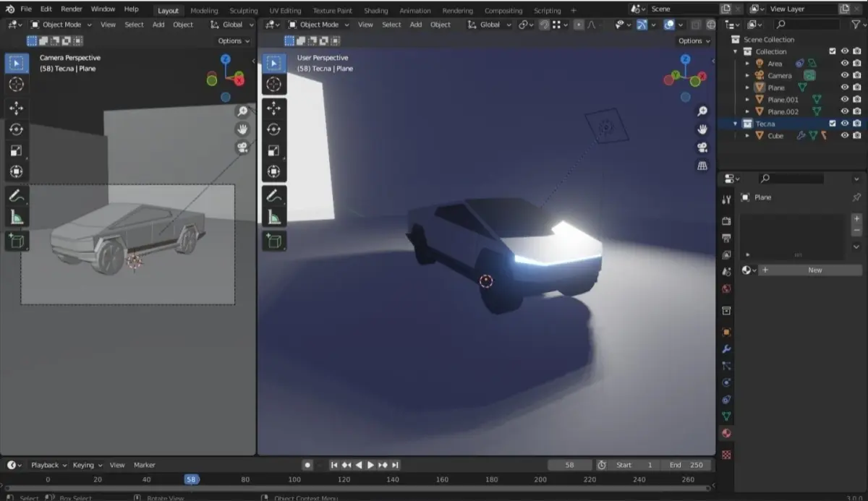This screenshot has width=868, height=501.
Task: Hide the Area light in viewport
Action: point(844,64)
